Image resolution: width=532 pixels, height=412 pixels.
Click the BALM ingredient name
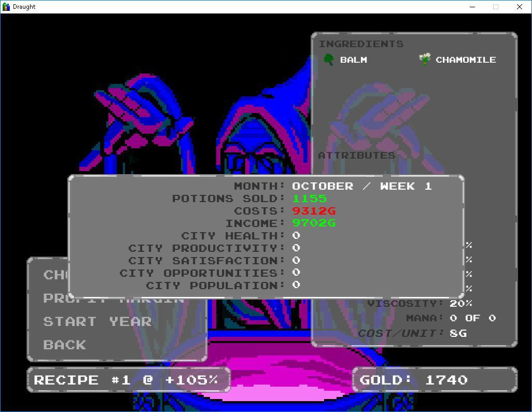tap(354, 60)
